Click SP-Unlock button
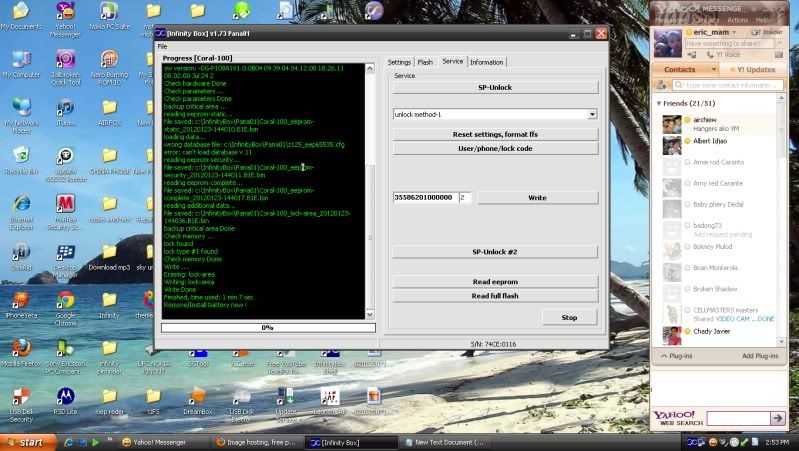Screen dimensions: 799x451 [x=495, y=87]
